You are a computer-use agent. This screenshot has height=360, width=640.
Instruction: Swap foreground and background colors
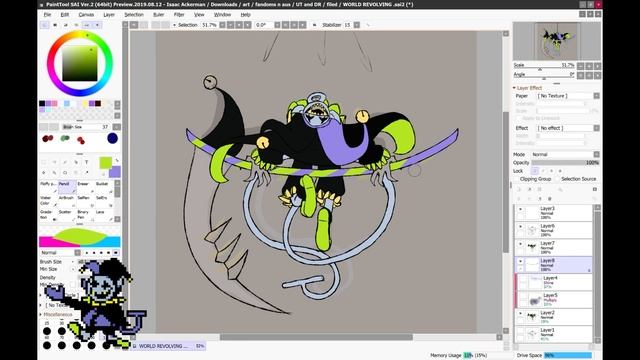(x=117, y=161)
